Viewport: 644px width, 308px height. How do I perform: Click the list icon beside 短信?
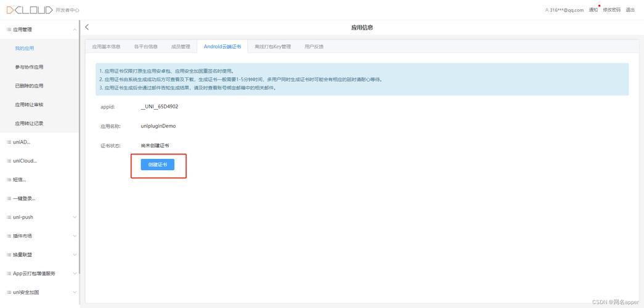coord(9,179)
